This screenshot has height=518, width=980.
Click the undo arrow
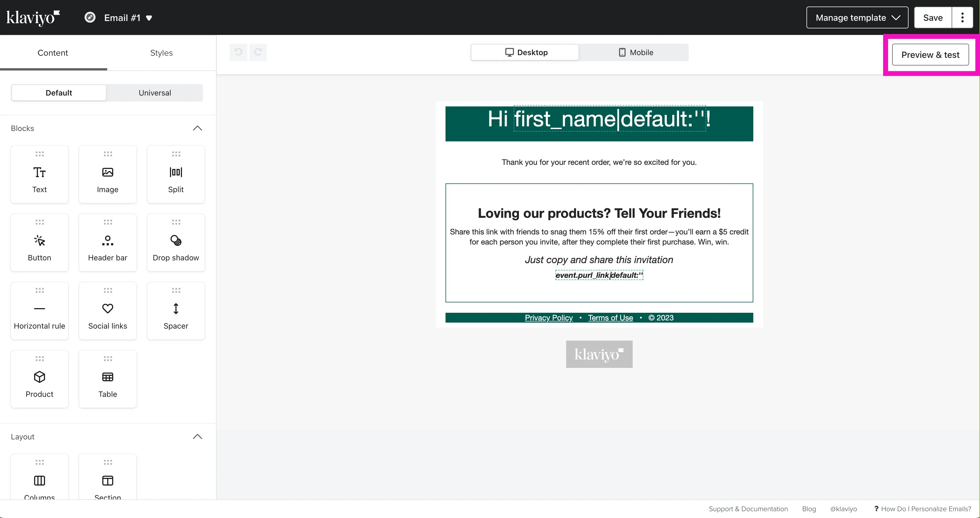pos(238,52)
